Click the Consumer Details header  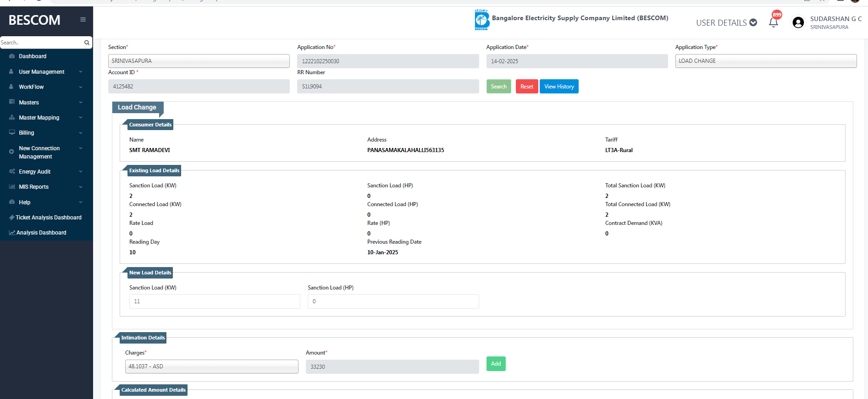[150, 125]
